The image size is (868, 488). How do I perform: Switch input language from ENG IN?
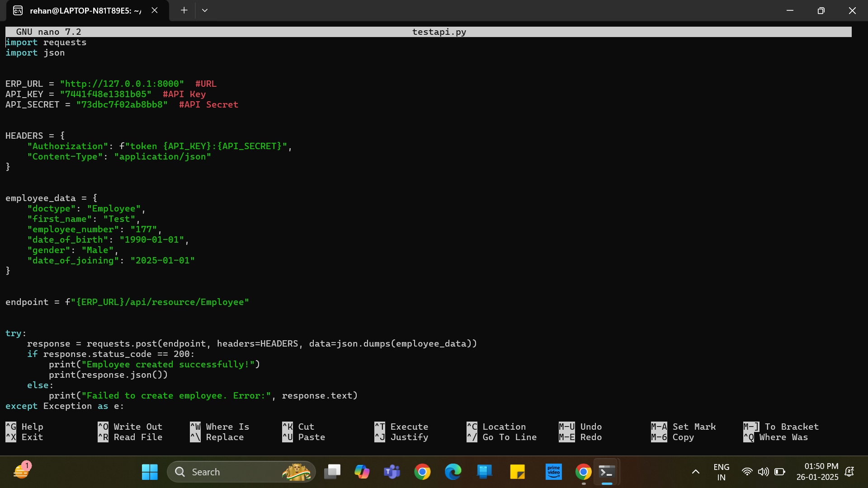click(721, 471)
